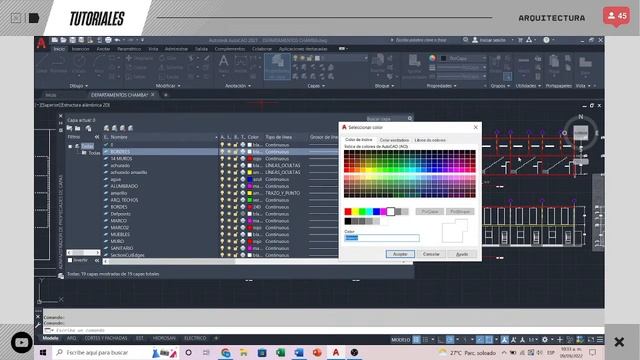Expand the Propiedades panel dropdown
This screenshot has height=360, width=640.
pyautogui.click(x=442, y=86)
